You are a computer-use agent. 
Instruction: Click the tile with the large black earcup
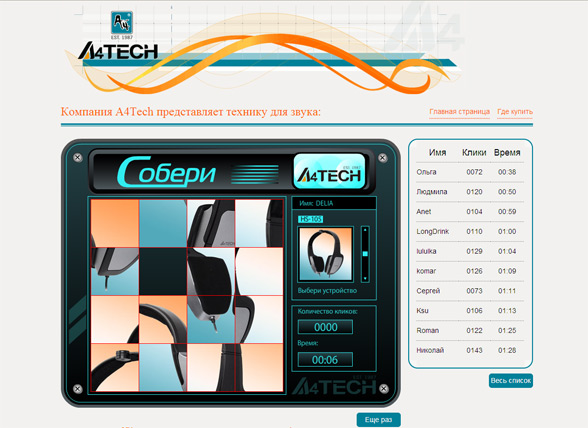tap(211, 271)
